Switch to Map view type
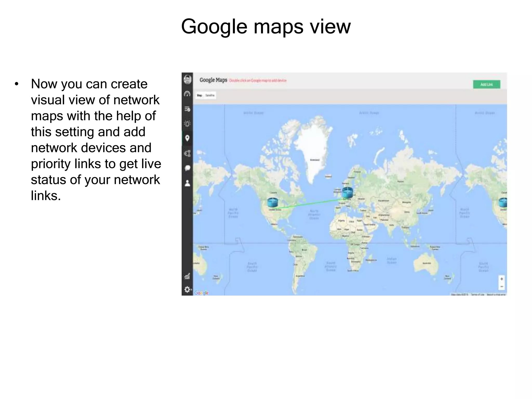This screenshot has width=532, height=399. point(199,95)
